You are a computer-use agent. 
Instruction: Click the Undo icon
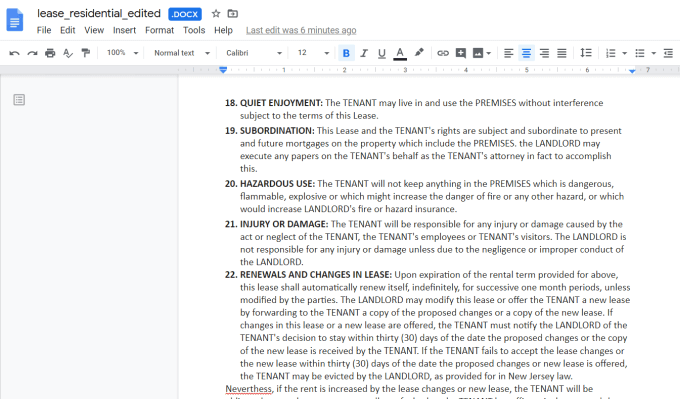14,53
